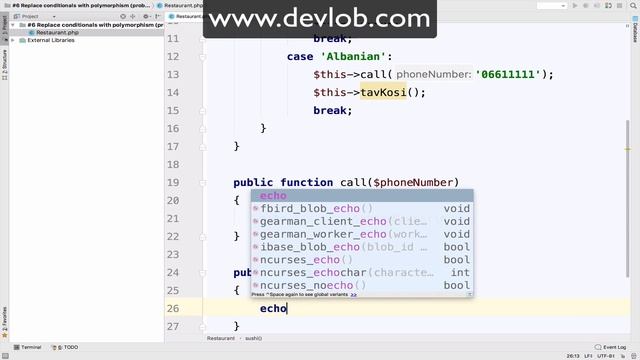This screenshot has height=360, width=640.
Task: Toggle code fold marker on line 19
Action: tap(202, 183)
